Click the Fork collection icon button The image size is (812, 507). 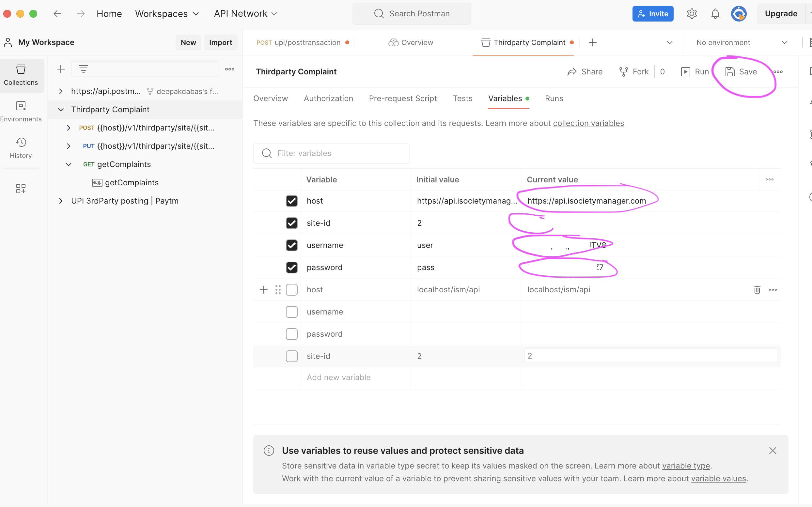[633, 72]
